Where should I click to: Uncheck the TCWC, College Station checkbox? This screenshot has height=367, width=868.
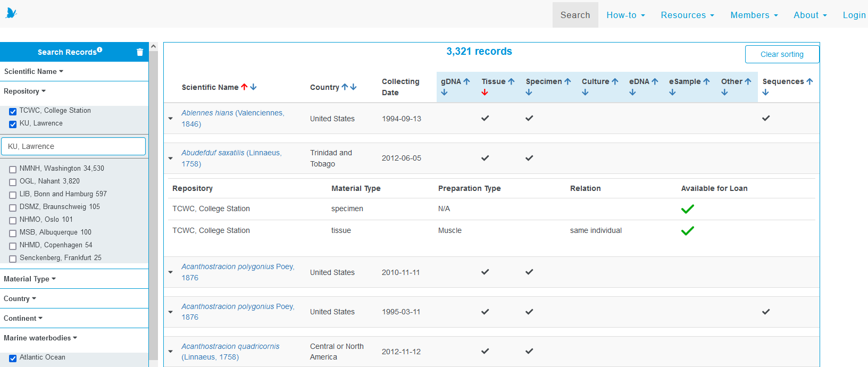tap(13, 112)
